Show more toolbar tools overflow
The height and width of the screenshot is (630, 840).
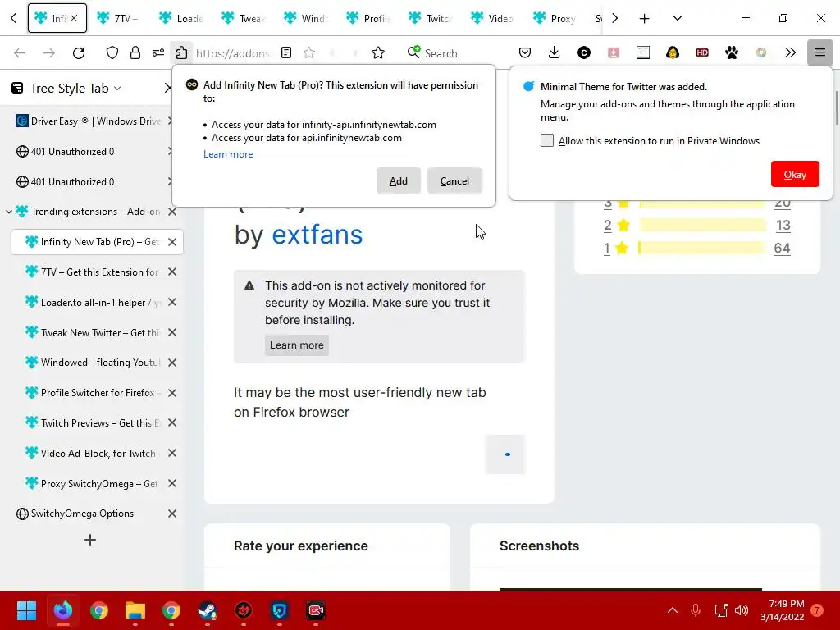790,52
